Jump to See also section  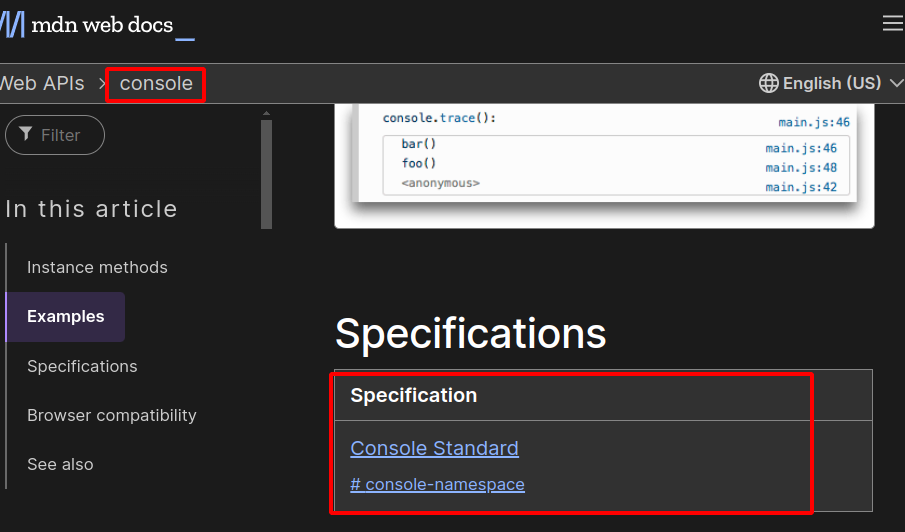[60, 464]
